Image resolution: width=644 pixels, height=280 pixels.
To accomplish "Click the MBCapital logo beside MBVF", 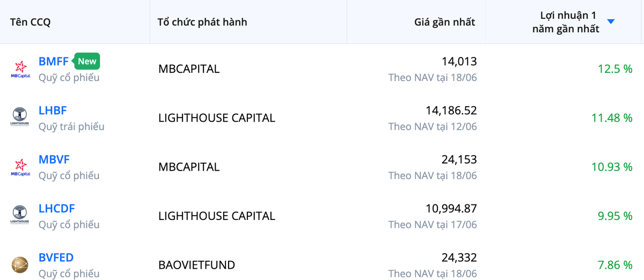I will point(20,167).
